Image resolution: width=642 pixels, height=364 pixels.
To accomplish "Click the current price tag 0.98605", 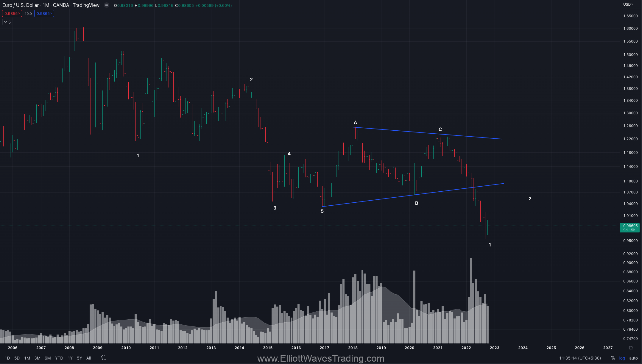I will (630, 228).
